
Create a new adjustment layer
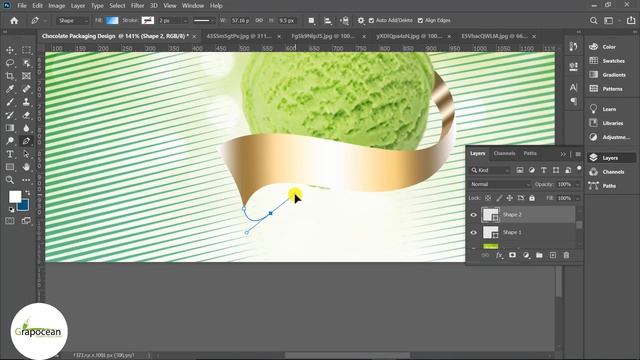[526, 255]
